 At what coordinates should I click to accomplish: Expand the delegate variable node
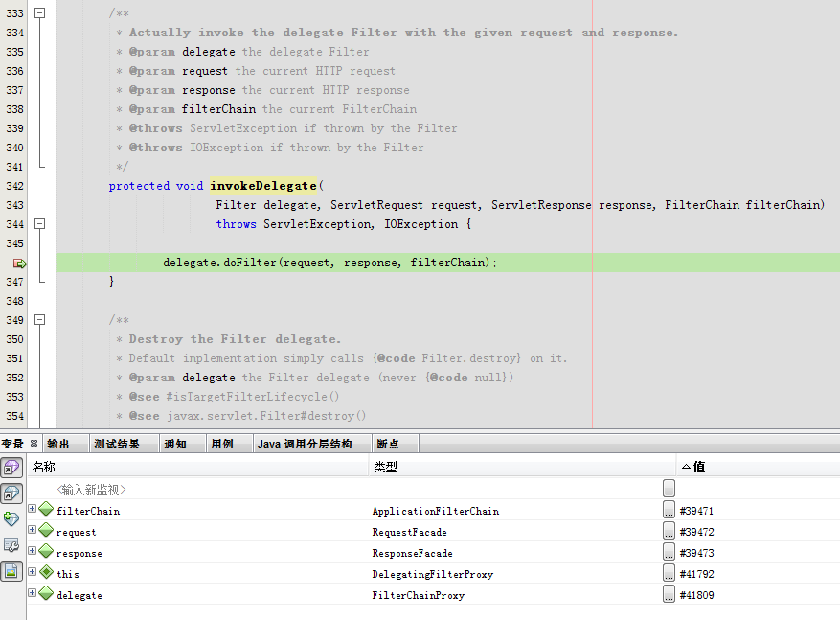[33, 592]
